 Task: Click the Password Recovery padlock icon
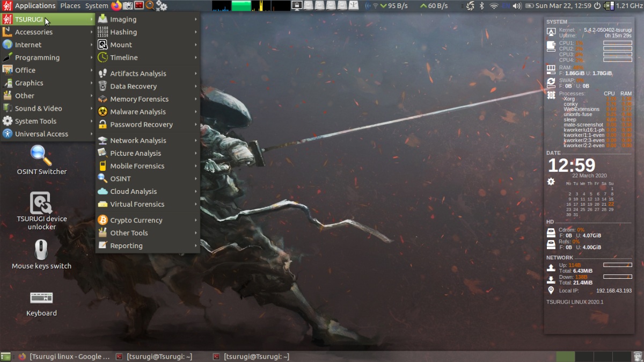[x=103, y=125]
